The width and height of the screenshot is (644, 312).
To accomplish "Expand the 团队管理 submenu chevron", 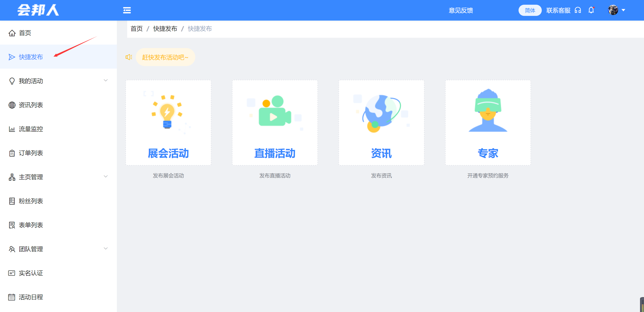I will 105,248.
